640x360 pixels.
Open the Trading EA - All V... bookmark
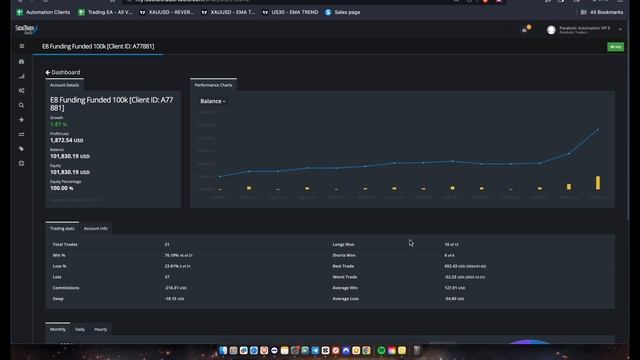pyautogui.click(x=105, y=12)
